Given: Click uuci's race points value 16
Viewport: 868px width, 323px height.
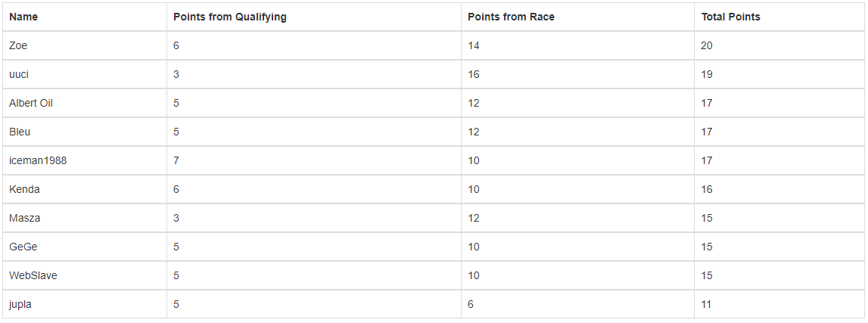Looking at the screenshot, I should click(x=473, y=74).
